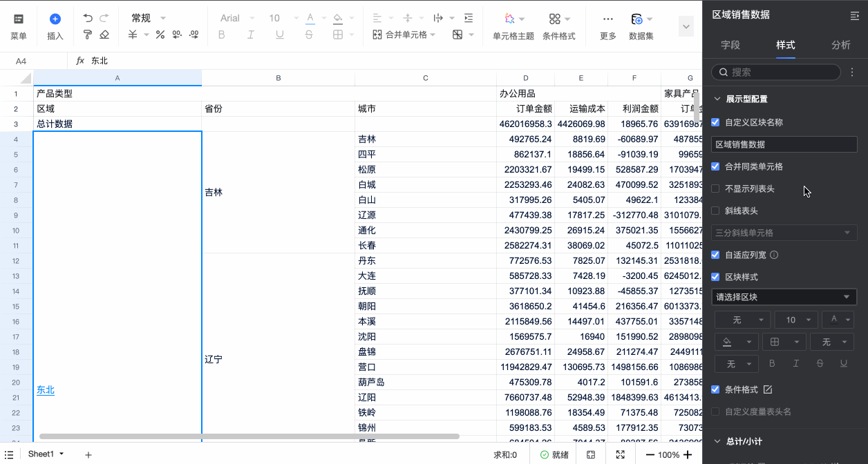Edit 条件格式 via the pencil icon
The width and height of the screenshot is (868, 464).
point(768,389)
